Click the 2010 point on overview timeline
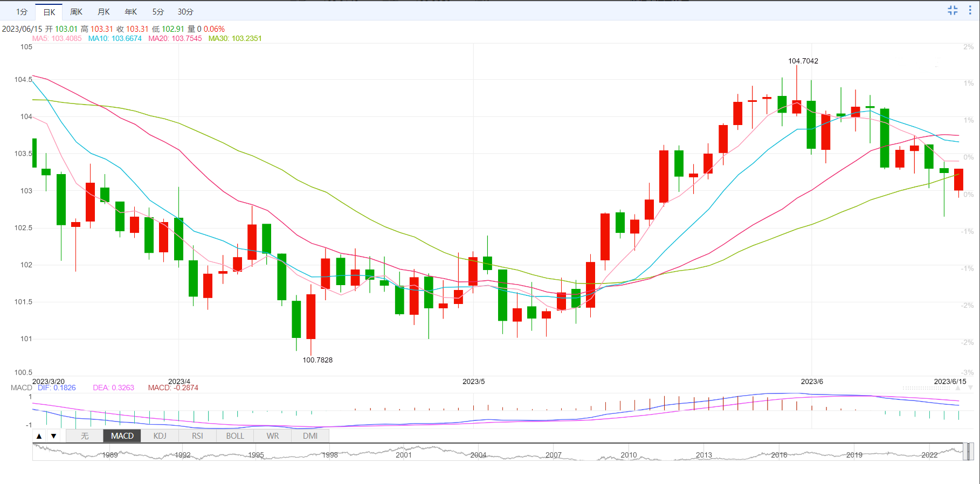The height and width of the screenshot is (484, 980). (x=629, y=455)
